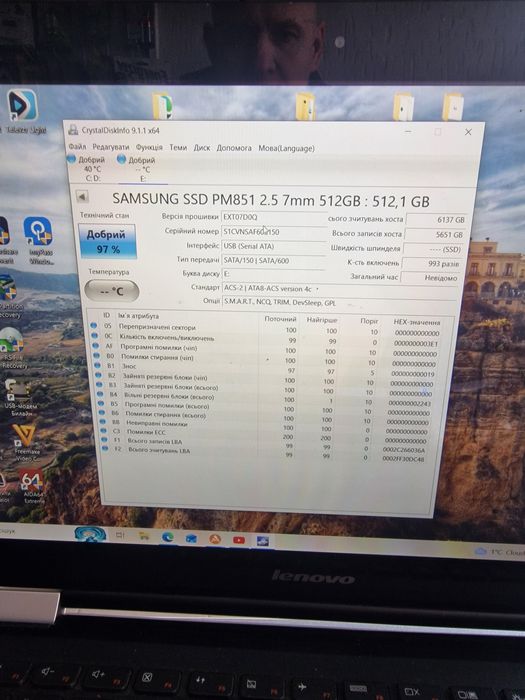The image size is (525, 700).
Task: Click the ACS-2 | ATA8-ACS standard field
Action: [x=341, y=289]
